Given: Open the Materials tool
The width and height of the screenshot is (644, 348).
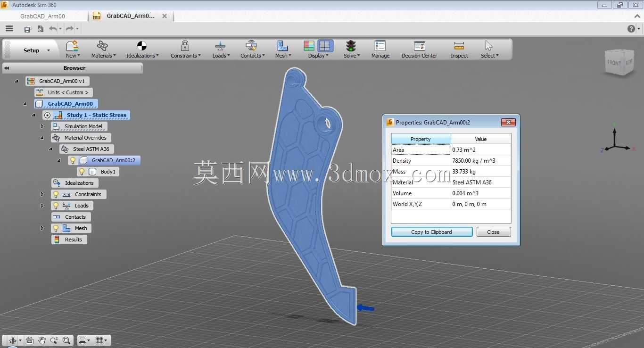Looking at the screenshot, I should point(103,50).
